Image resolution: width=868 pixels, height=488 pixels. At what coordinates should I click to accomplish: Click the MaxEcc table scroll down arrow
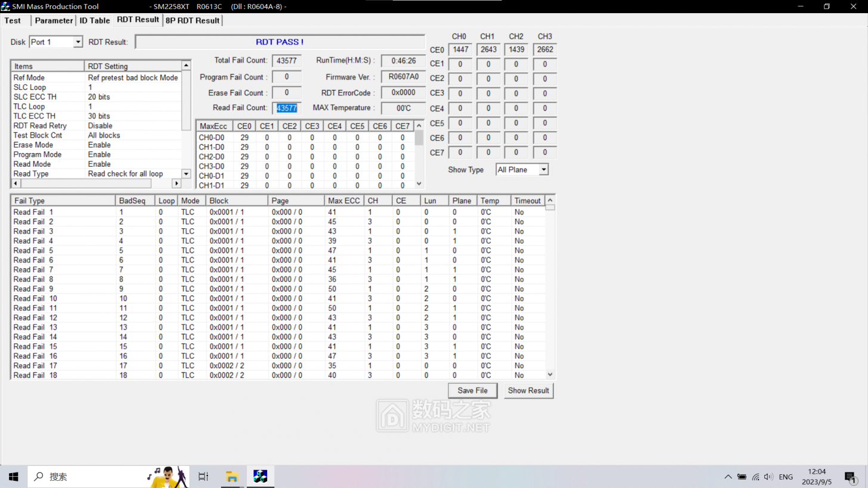[x=419, y=184]
